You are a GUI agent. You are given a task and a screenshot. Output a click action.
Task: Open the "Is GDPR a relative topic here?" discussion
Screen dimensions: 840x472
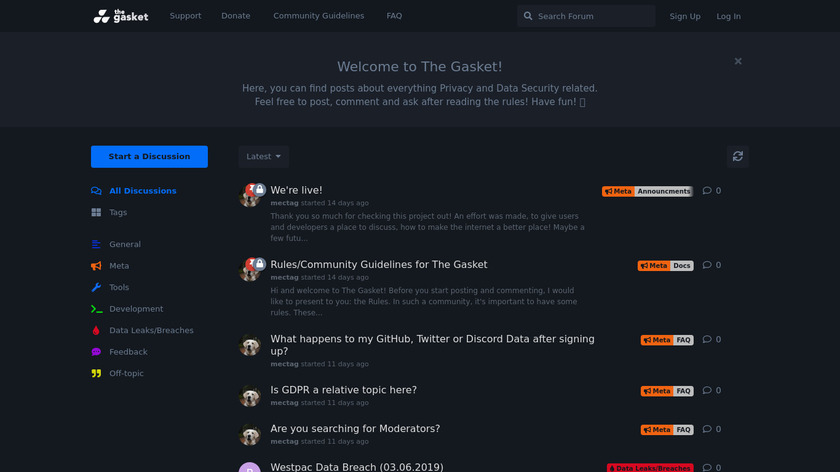(343, 390)
